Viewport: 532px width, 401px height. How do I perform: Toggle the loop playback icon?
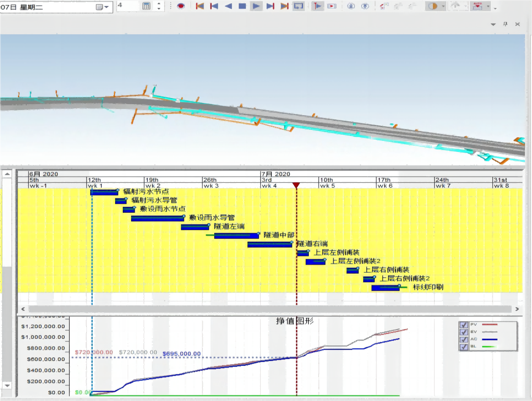[x=299, y=6]
